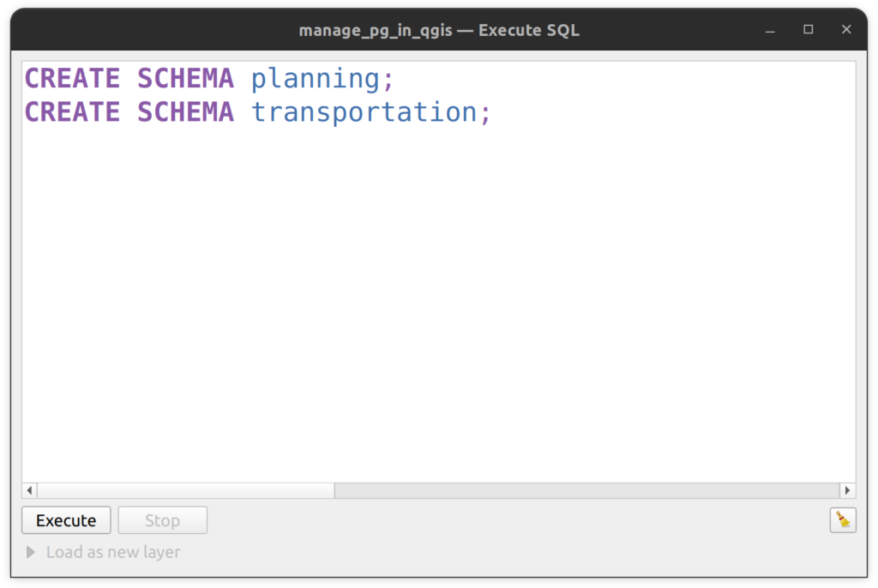Maximize the Execute SQL window

tap(808, 30)
